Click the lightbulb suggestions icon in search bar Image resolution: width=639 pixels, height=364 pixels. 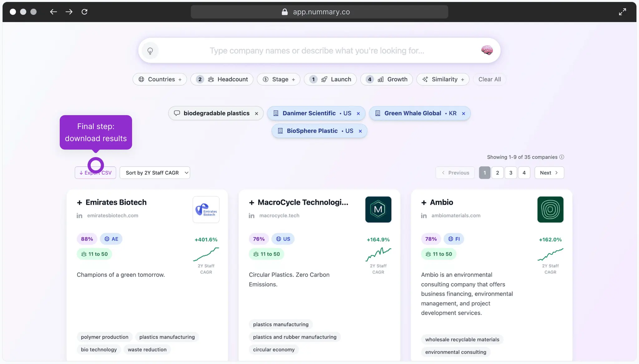150,51
